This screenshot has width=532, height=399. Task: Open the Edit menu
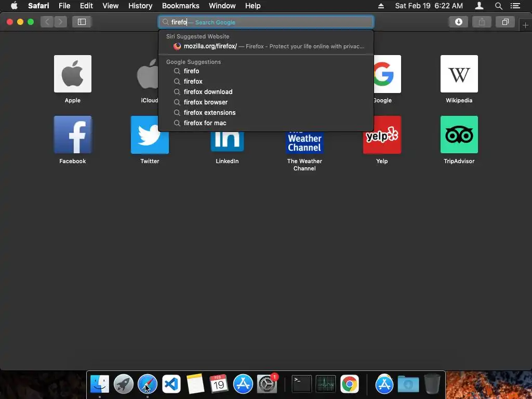coord(86,6)
